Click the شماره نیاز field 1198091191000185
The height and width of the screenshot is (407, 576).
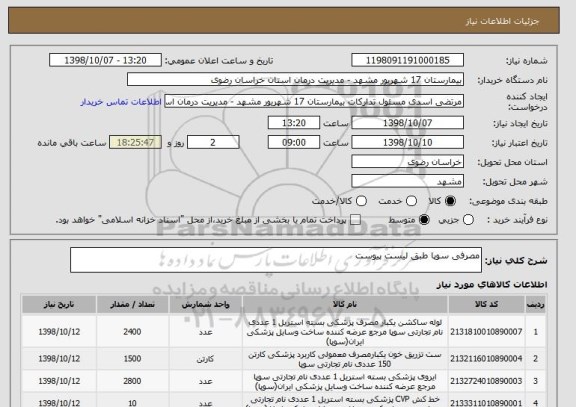pyautogui.click(x=407, y=60)
